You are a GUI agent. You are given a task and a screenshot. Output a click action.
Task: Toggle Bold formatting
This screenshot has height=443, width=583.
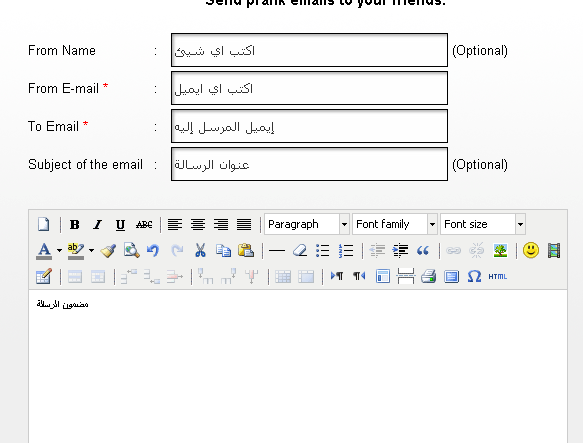[x=74, y=224]
